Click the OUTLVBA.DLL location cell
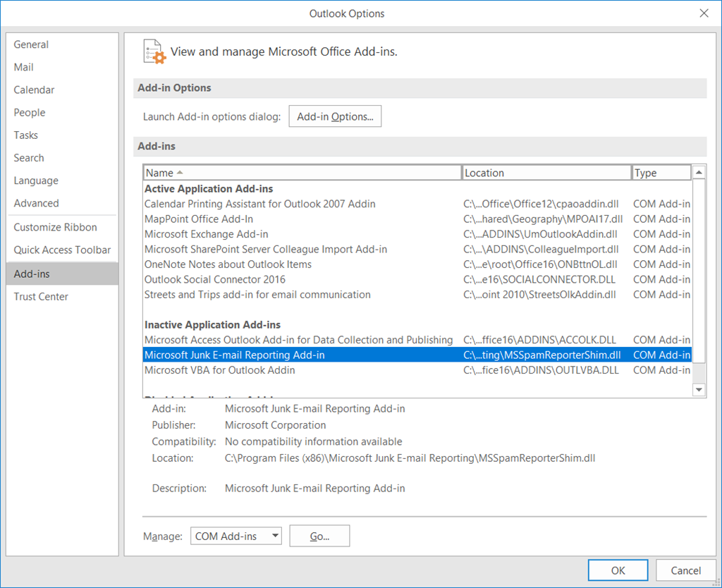Image resolution: width=722 pixels, height=588 pixels. pos(541,370)
